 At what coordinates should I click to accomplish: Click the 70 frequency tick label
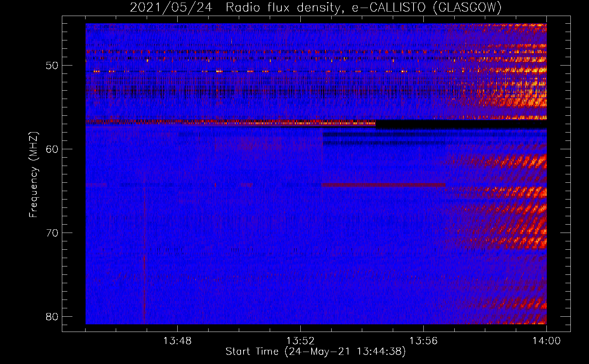[x=52, y=233]
